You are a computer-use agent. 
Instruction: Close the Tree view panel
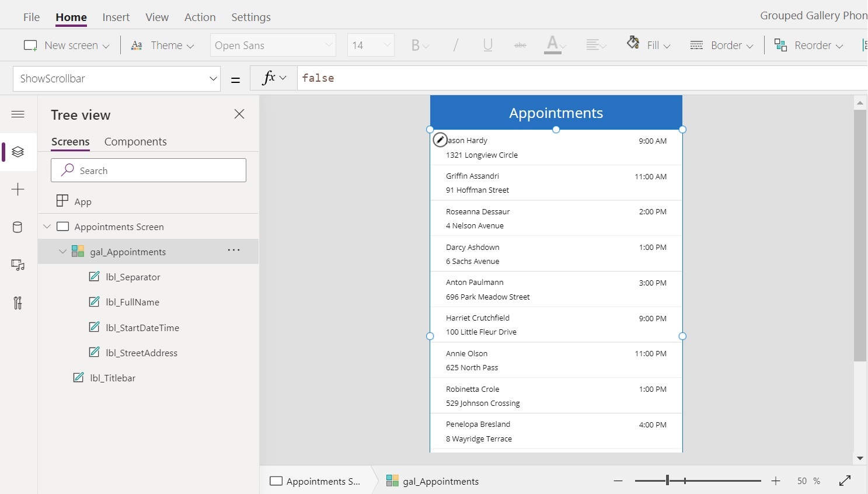tap(239, 114)
